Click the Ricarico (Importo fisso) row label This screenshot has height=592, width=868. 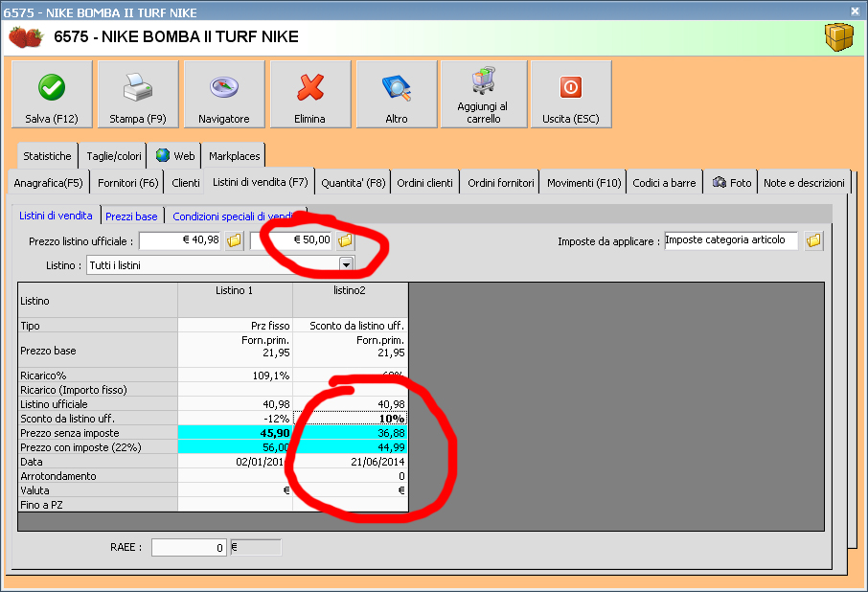98,390
